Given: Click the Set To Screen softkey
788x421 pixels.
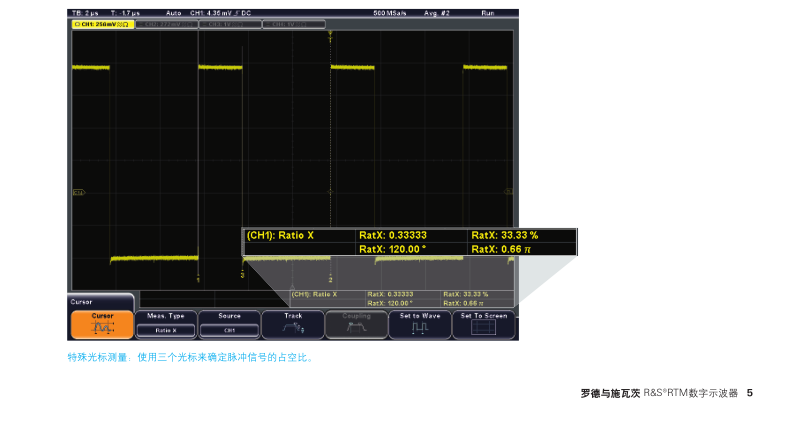Looking at the screenshot, I should click(x=483, y=325).
